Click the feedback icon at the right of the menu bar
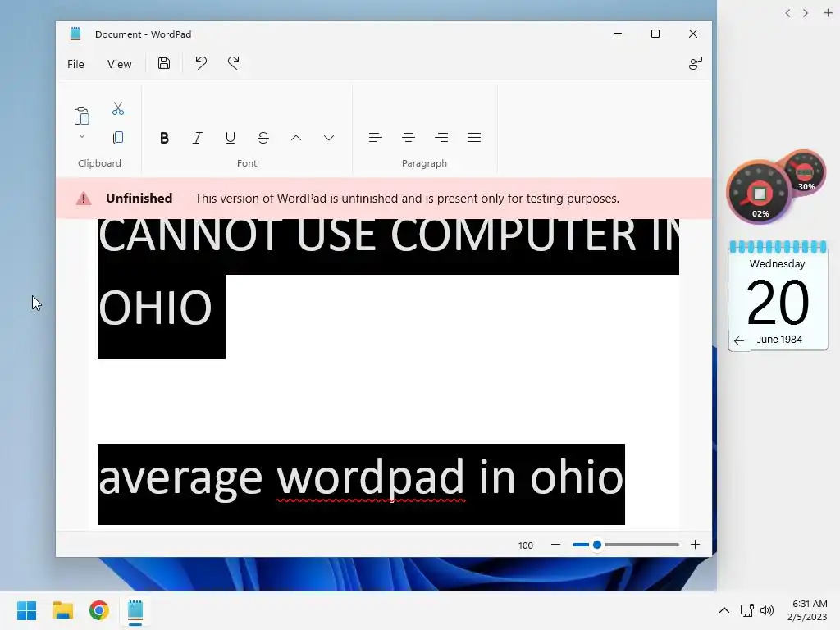 [696, 63]
